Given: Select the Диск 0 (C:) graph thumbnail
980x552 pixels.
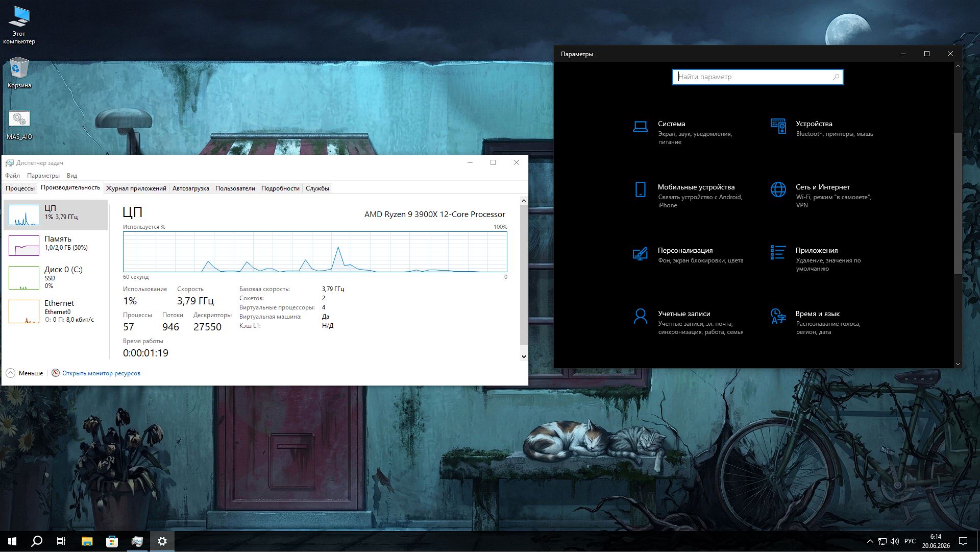Looking at the screenshot, I should click(x=24, y=278).
